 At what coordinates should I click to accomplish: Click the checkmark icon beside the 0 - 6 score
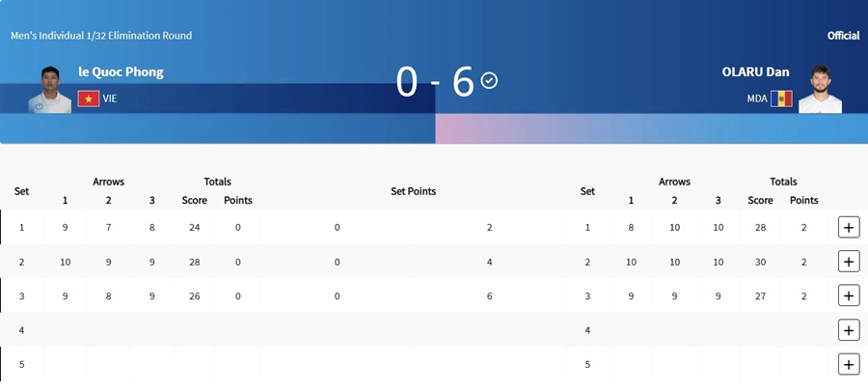pos(489,80)
